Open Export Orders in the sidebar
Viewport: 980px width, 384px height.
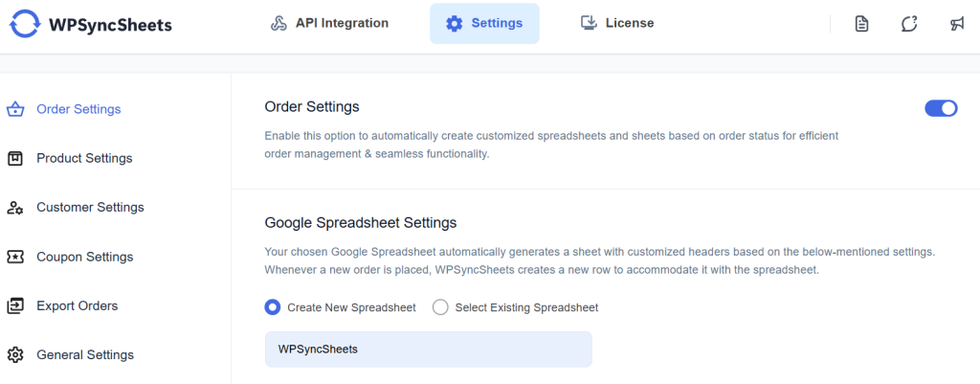point(78,305)
